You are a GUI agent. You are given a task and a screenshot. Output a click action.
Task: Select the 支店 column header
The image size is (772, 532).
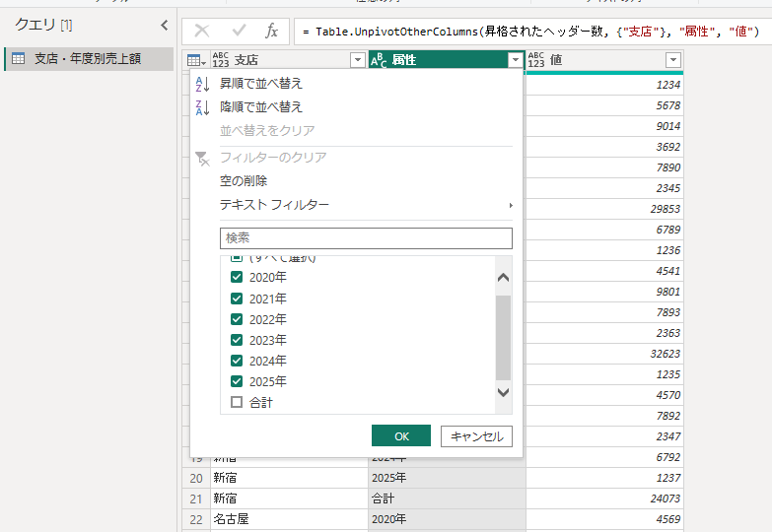290,60
